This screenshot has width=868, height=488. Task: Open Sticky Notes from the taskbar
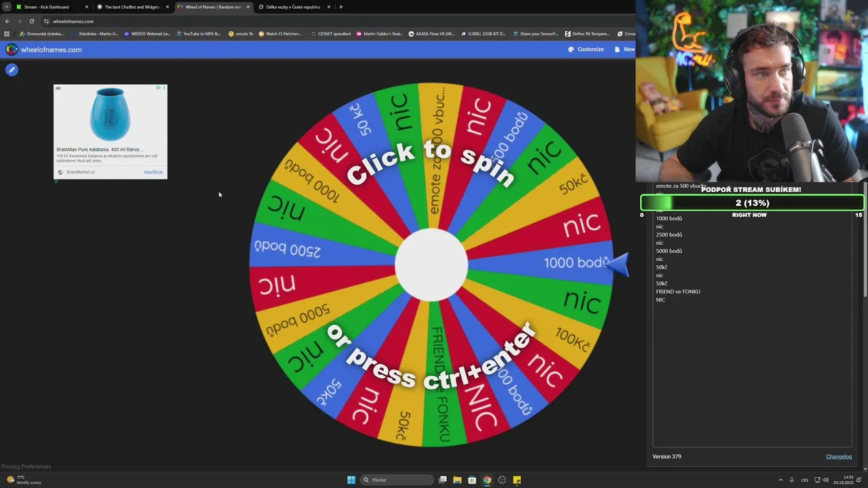(x=517, y=480)
